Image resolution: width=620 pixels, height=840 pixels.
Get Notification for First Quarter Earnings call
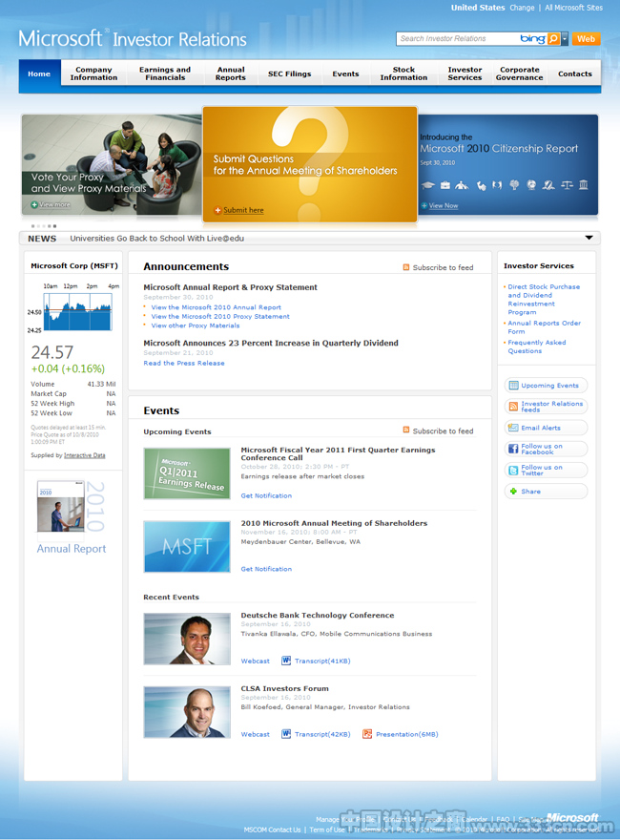[266, 496]
